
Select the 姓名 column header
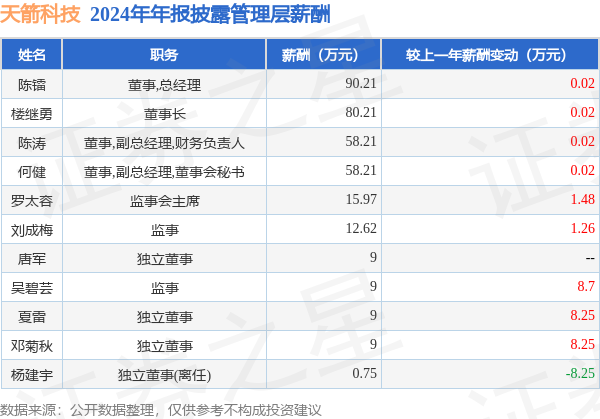(32, 55)
